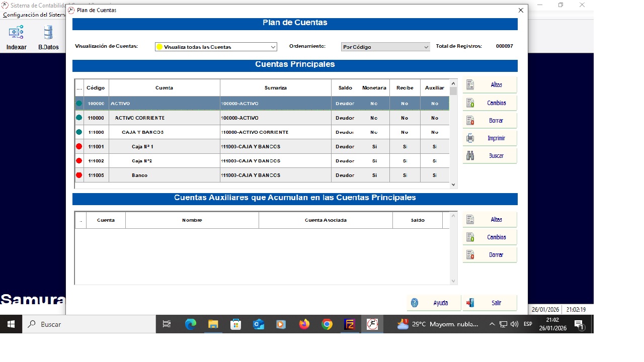Viewport: 644px width, 362px height.
Task: Click Altas for Cuentas Auxiliares
Action: pyautogui.click(x=490, y=220)
